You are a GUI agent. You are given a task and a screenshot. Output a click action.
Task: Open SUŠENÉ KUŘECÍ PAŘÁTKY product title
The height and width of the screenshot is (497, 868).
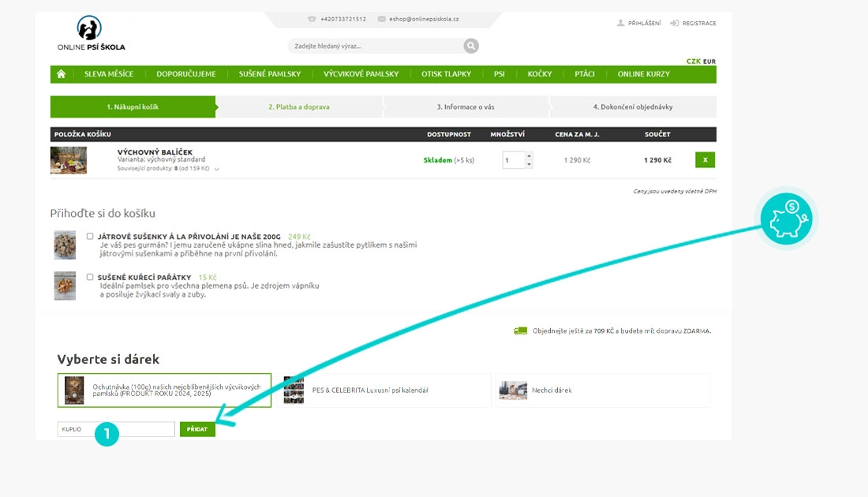(144, 277)
